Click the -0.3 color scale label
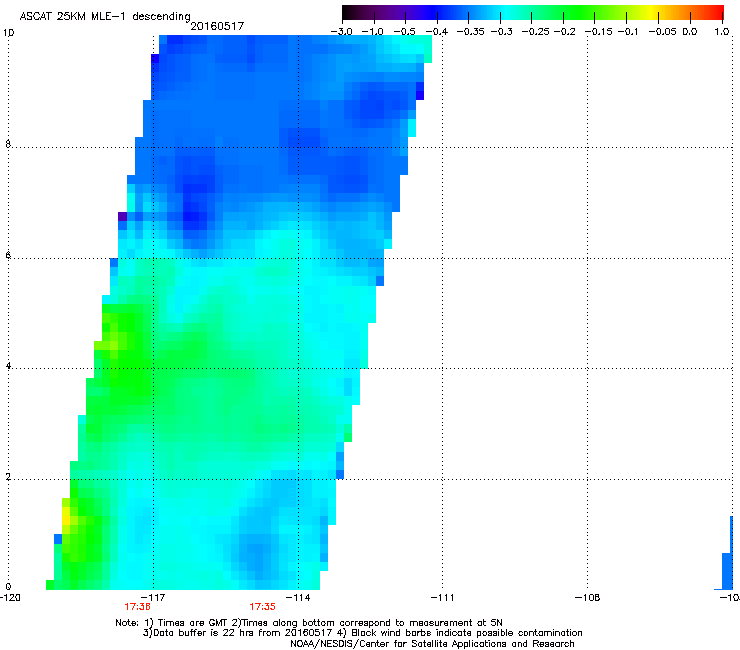 [x=502, y=32]
